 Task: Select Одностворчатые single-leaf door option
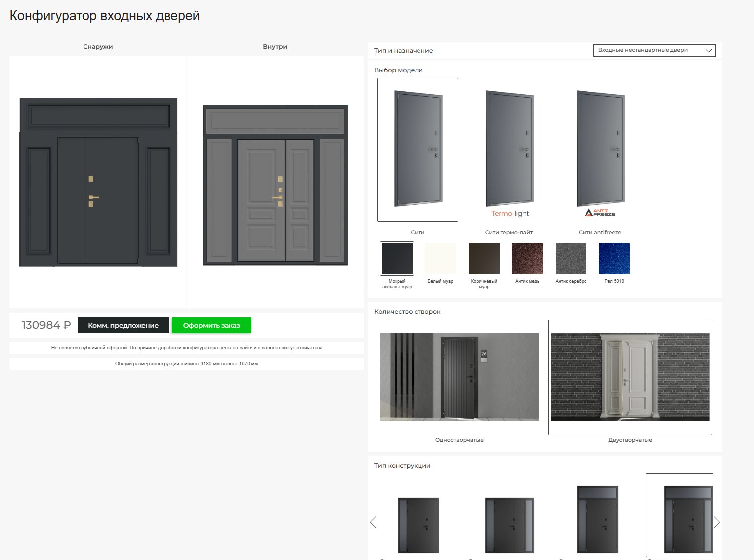pyautogui.click(x=459, y=377)
